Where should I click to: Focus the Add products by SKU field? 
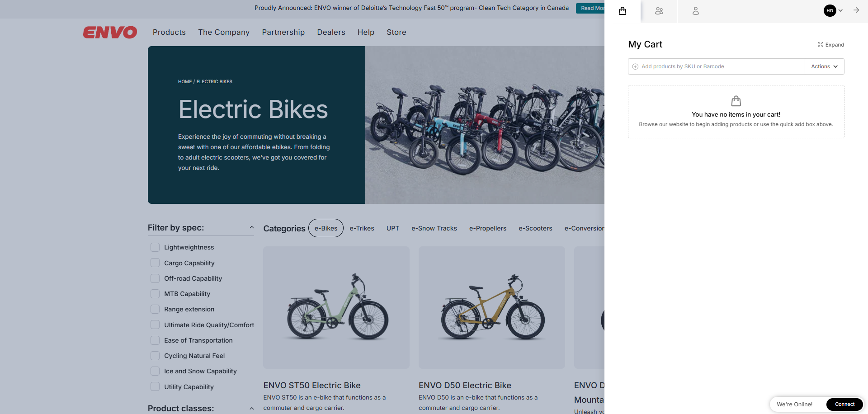tap(717, 66)
